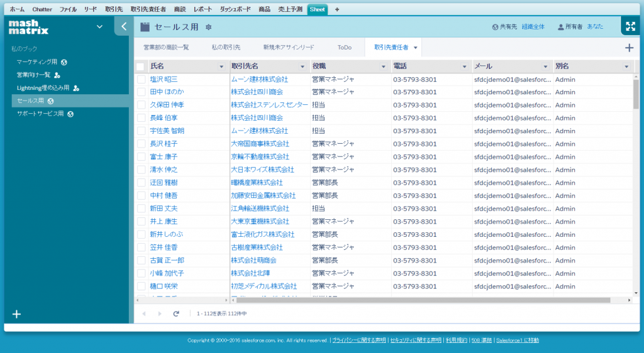This screenshot has width=644, height=353.
Task: Check the row for 清水 伸之
Action: [142, 170]
